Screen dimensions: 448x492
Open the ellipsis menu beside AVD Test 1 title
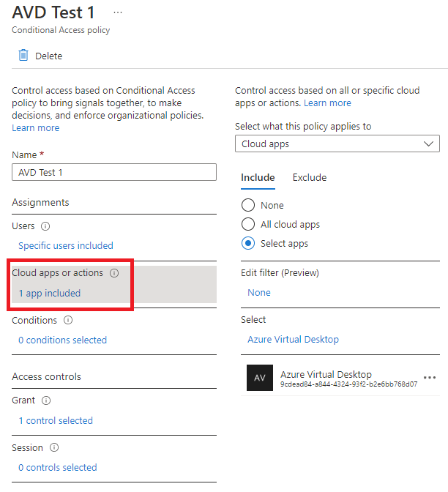tap(118, 12)
